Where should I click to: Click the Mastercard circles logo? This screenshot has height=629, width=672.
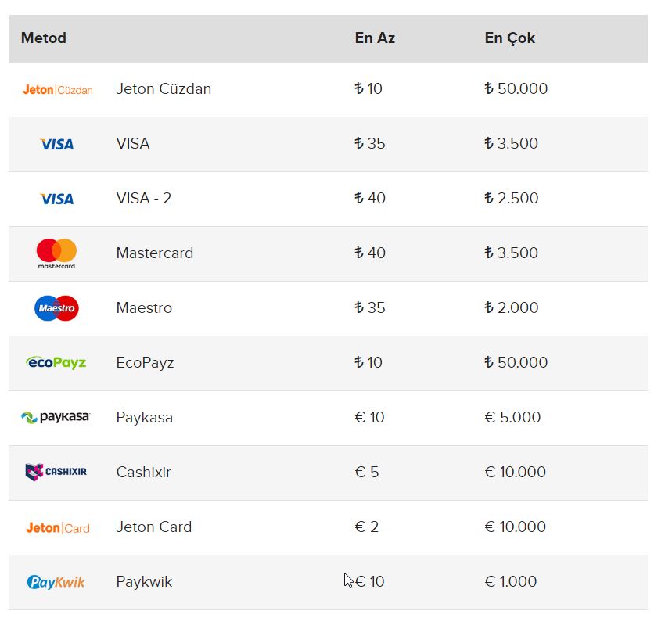[56, 253]
